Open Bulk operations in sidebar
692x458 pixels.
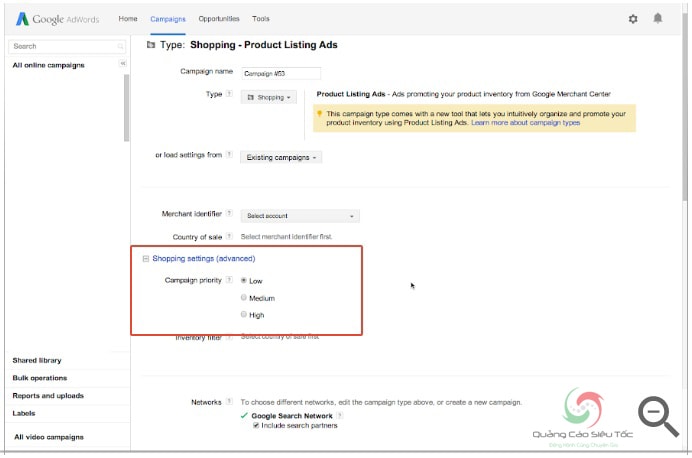(40, 378)
